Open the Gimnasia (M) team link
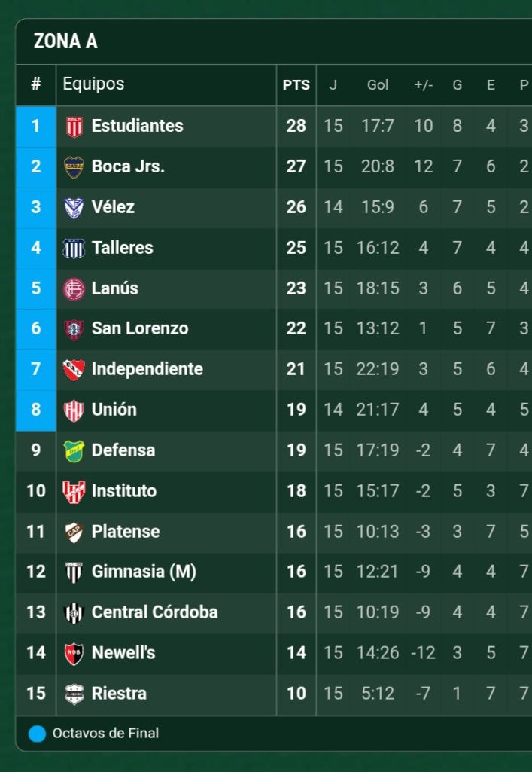The image size is (532, 772). [144, 572]
